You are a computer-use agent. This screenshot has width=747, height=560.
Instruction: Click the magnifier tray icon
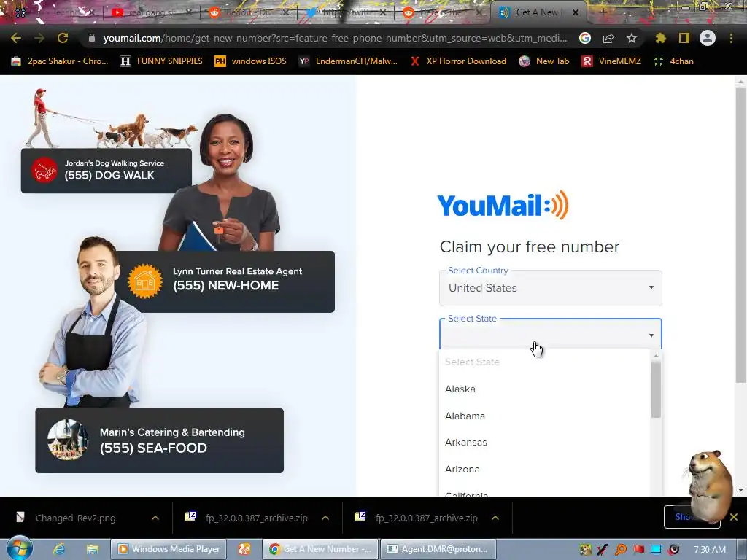coord(621,549)
